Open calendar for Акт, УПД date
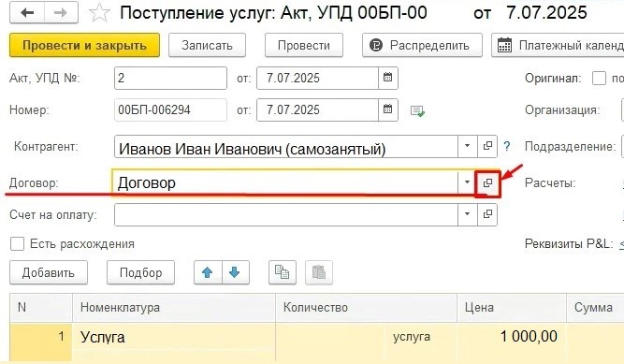This screenshot has width=624, height=364. [x=387, y=78]
